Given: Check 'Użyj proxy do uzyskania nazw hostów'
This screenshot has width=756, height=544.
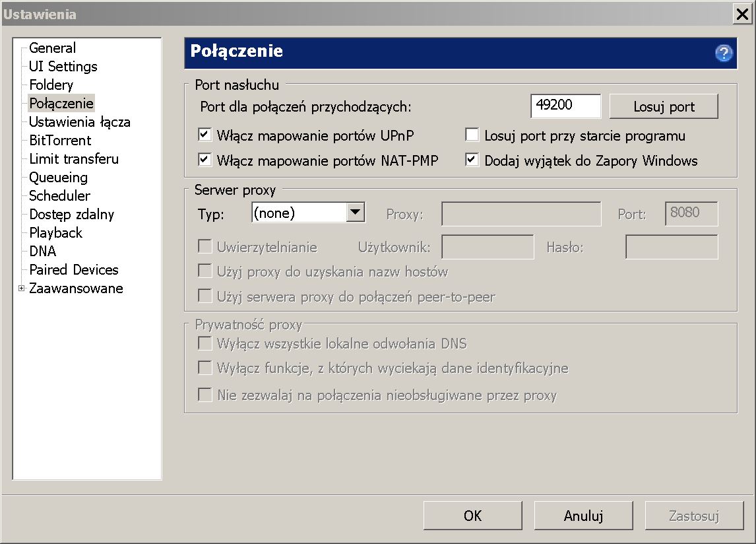Looking at the screenshot, I should point(205,271).
